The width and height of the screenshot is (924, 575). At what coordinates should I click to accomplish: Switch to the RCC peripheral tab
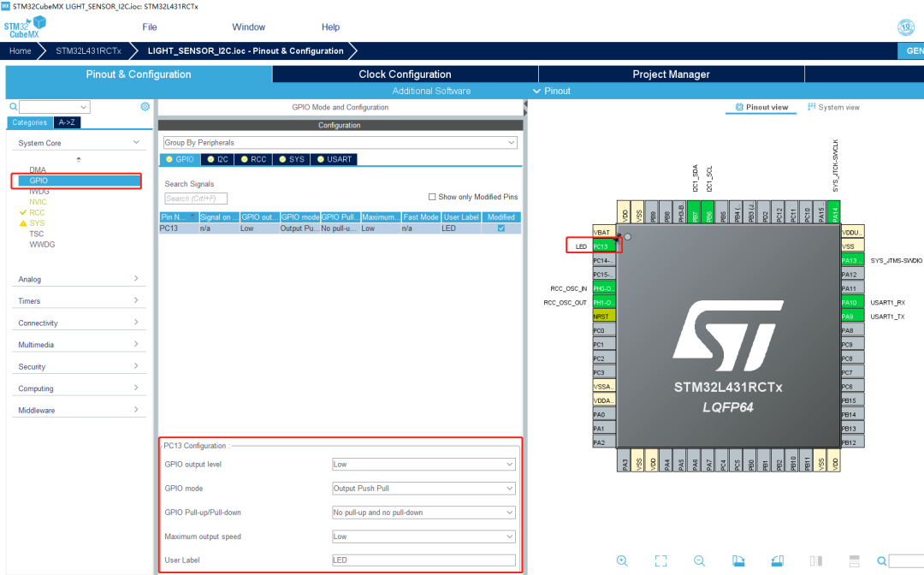pyautogui.click(x=253, y=159)
